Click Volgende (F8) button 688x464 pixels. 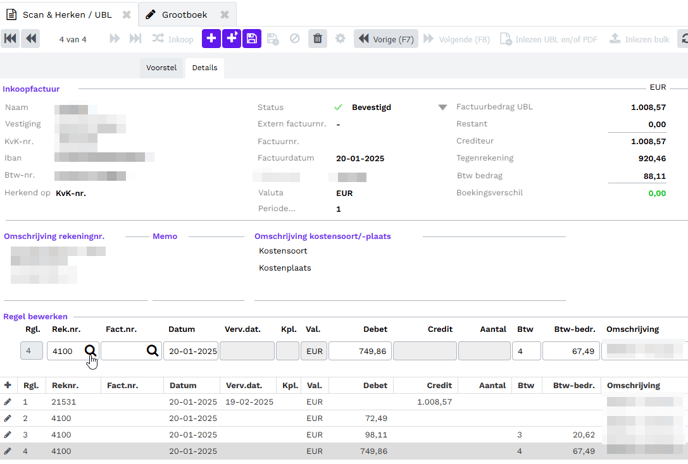(x=456, y=39)
